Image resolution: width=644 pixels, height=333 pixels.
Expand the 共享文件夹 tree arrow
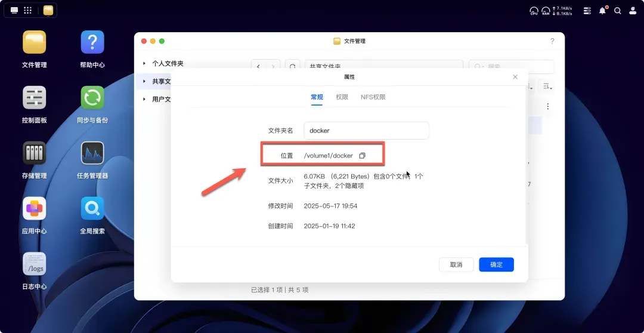(x=144, y=81)
